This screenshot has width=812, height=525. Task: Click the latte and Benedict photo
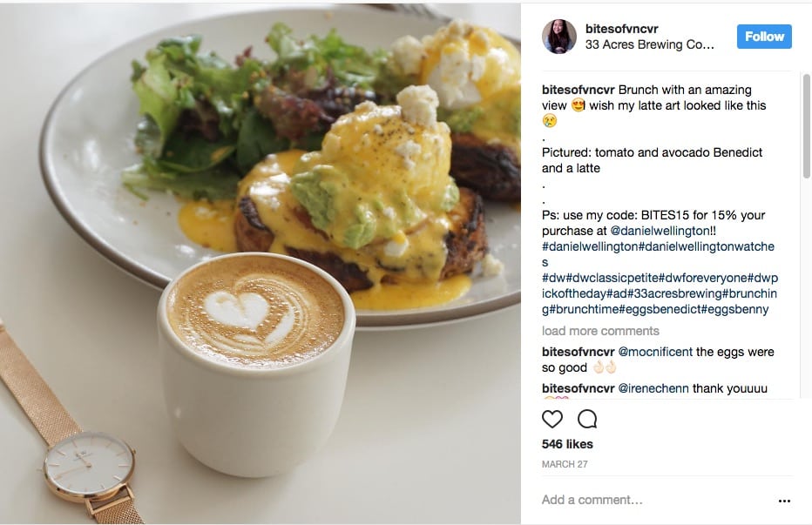click(x=260, y=264)
